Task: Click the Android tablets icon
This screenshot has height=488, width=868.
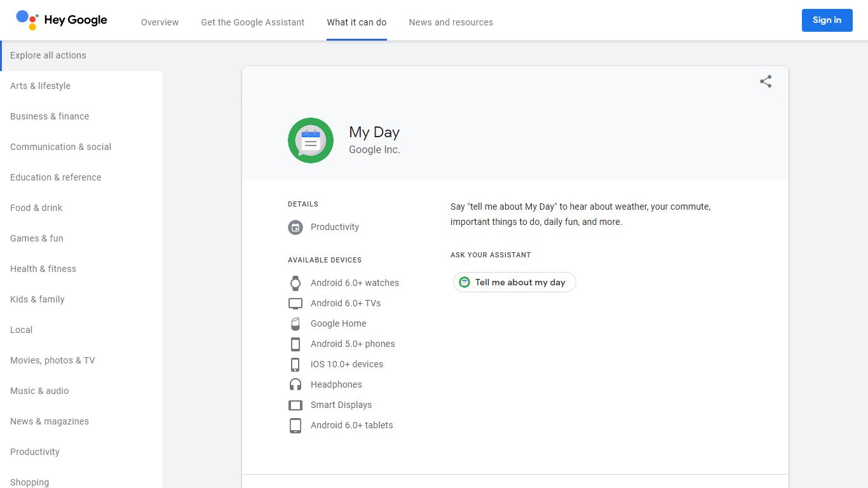Action: coord(295,425)
